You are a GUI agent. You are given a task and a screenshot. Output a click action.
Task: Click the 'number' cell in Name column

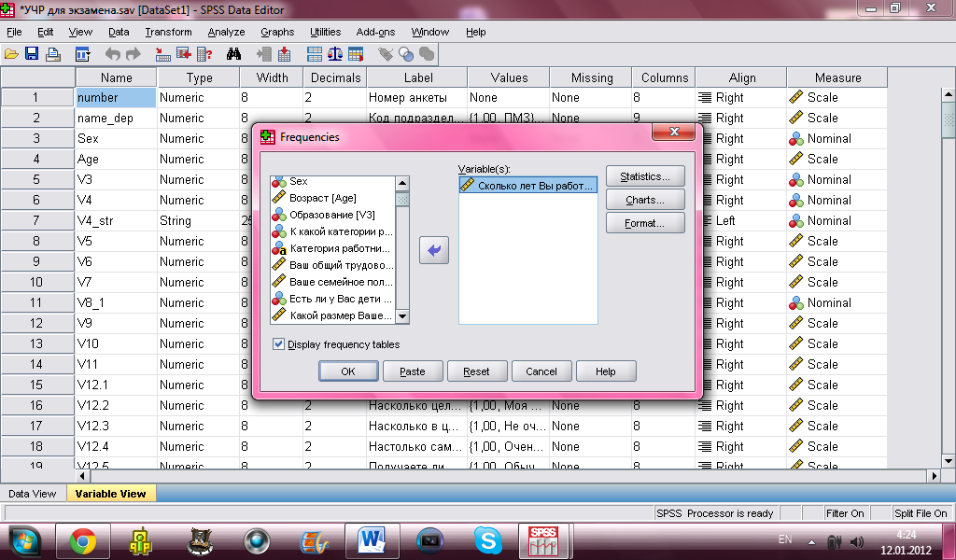coord(116,97)
